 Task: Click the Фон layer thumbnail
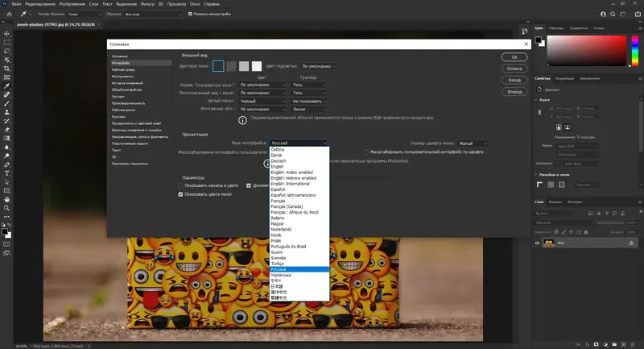548,243
